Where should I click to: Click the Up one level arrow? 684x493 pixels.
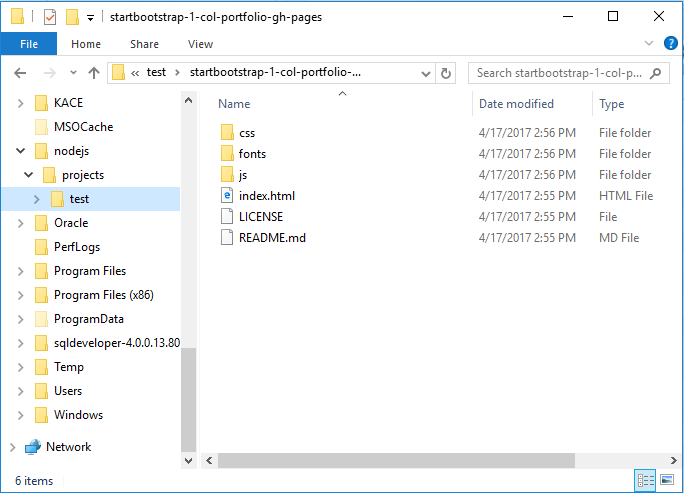click(x=94, y=73)
